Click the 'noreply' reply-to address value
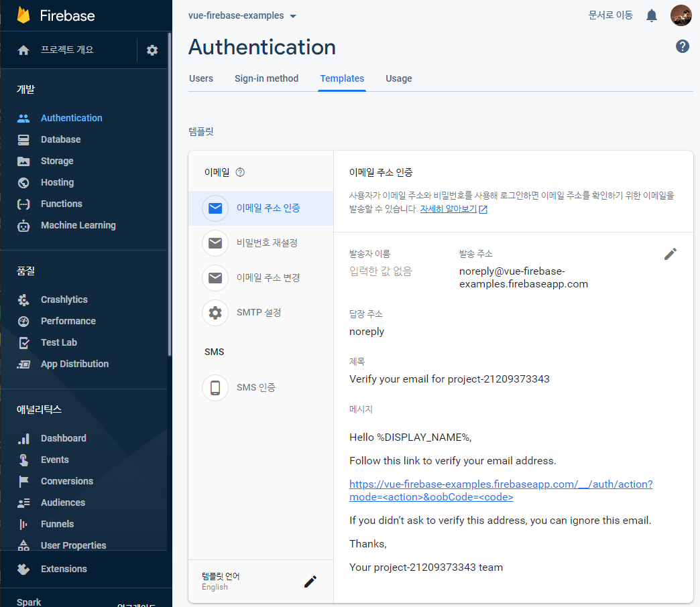 367,332
